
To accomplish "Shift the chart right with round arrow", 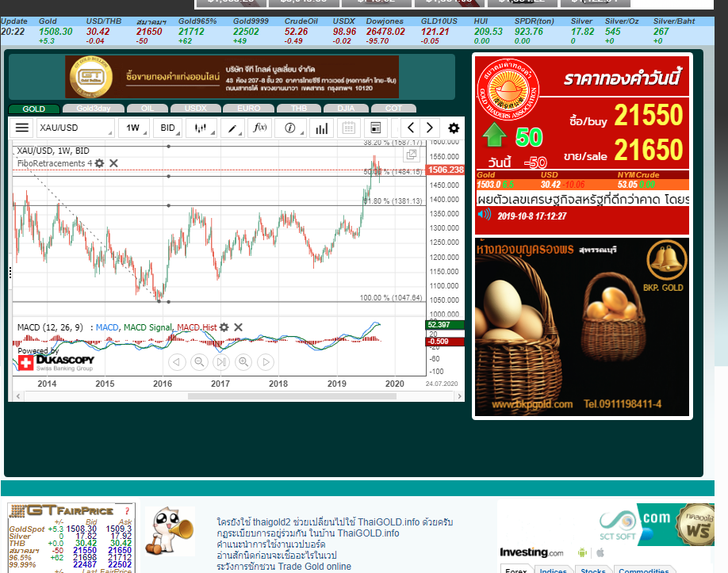I will tap(266, 362).
